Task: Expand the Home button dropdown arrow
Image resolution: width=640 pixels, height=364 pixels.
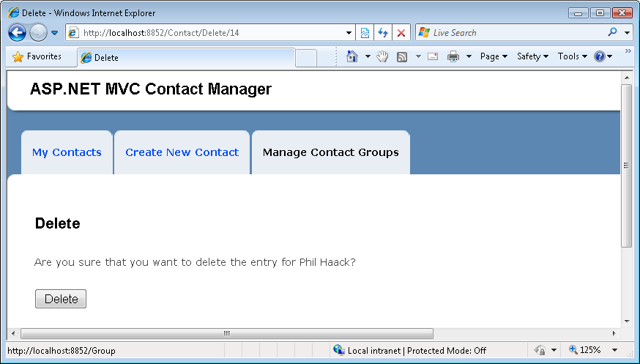Action: [x=368, y=56]
